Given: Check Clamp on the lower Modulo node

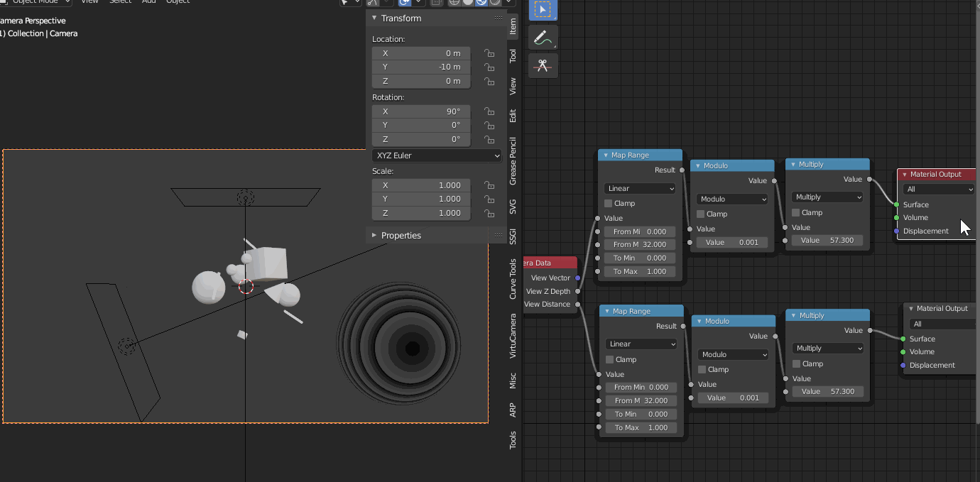Looking at the screenshot, I should click(702, 369).
